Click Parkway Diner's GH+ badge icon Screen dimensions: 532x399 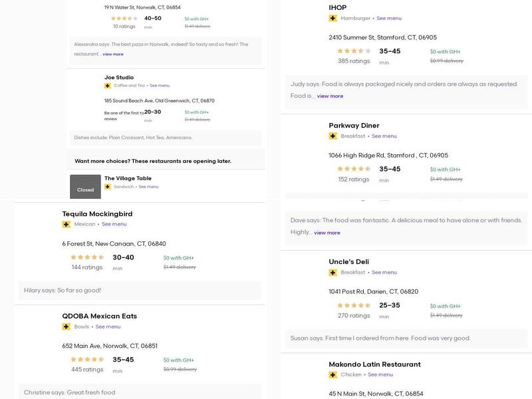333,136
